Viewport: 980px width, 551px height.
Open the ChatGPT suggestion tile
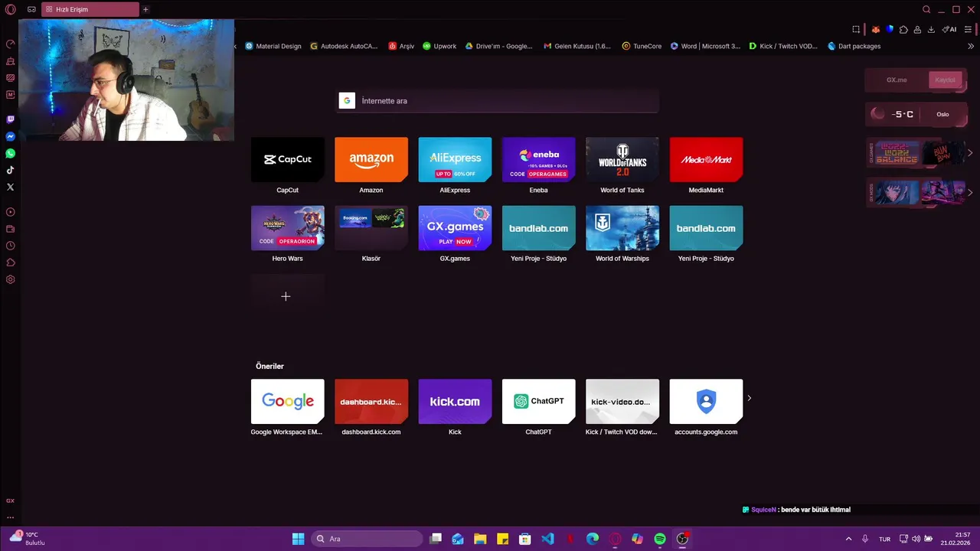coord(538,401)
